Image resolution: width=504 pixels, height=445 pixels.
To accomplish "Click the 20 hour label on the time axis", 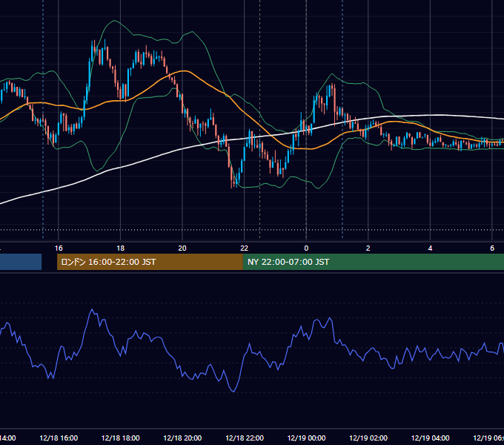I will click(182, 248).
